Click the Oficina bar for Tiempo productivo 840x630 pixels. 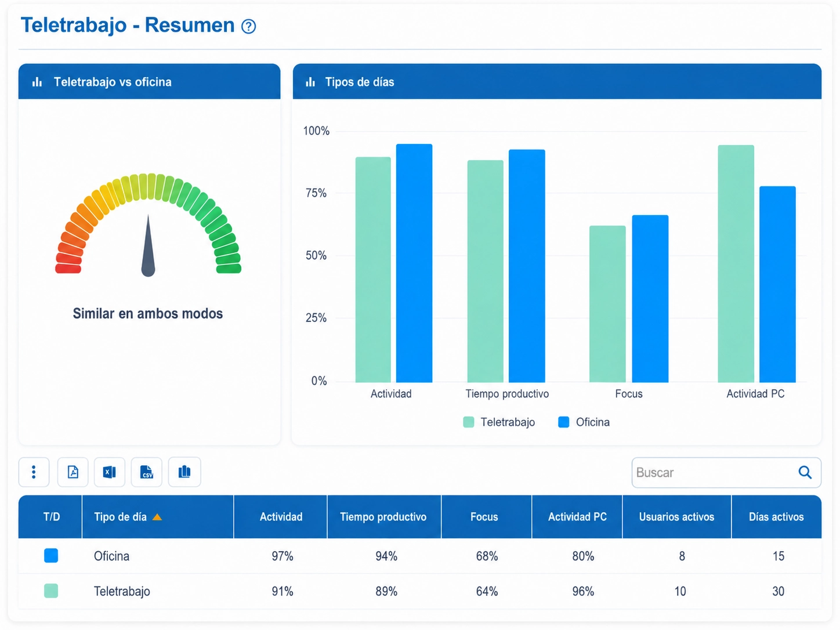527,266
